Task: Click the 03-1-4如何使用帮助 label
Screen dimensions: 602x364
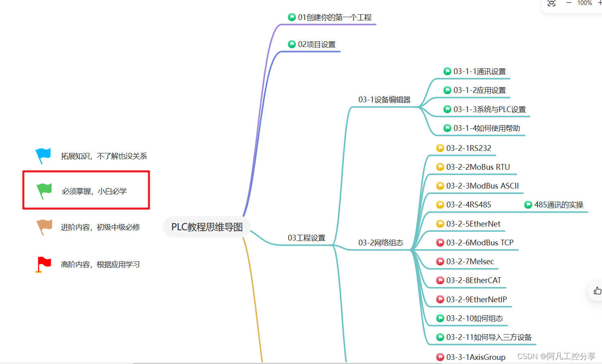Action: click(487, 128)
